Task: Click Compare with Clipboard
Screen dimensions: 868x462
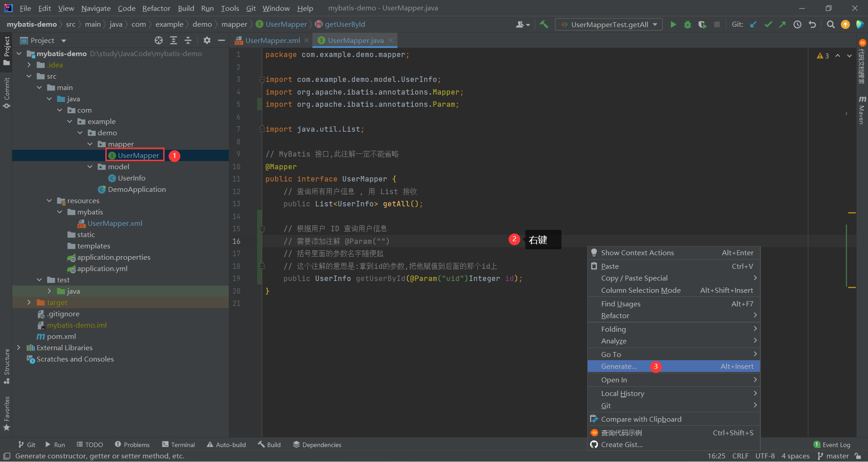Action: click(674, 419)
